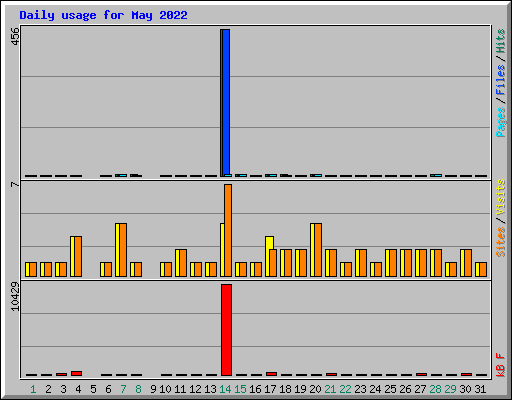Click day label '1' on the x-axis
This screenshot has width=512, height=400.
[33, 389]
